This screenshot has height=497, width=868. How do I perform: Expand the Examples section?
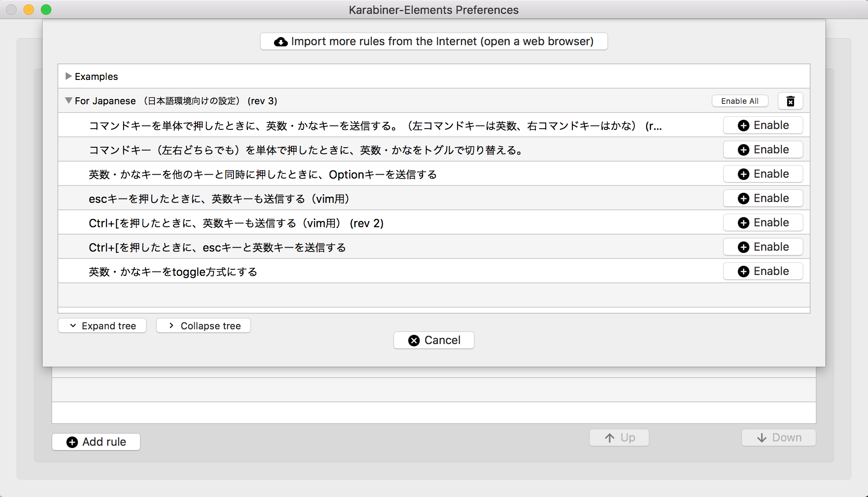click(x=68, y=76)
